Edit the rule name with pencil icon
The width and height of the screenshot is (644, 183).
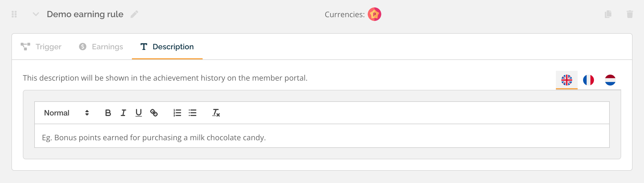pyautogui.click(x=134, y=14)
